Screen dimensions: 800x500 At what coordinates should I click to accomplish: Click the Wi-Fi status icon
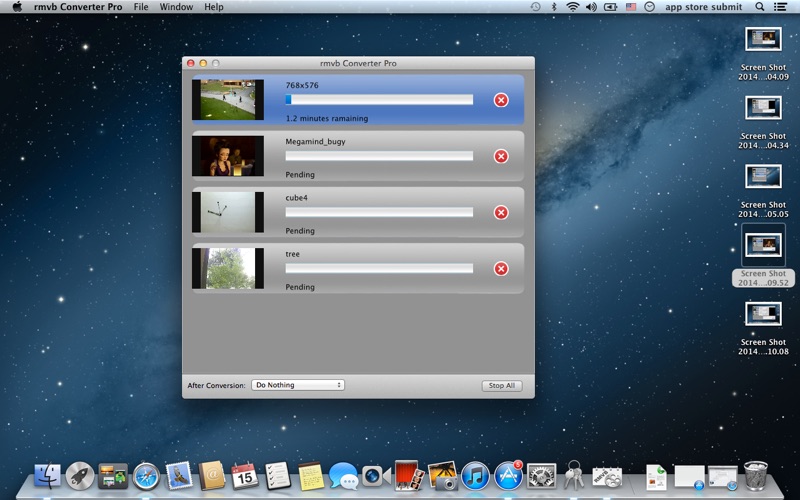click(x=572, y=7)
